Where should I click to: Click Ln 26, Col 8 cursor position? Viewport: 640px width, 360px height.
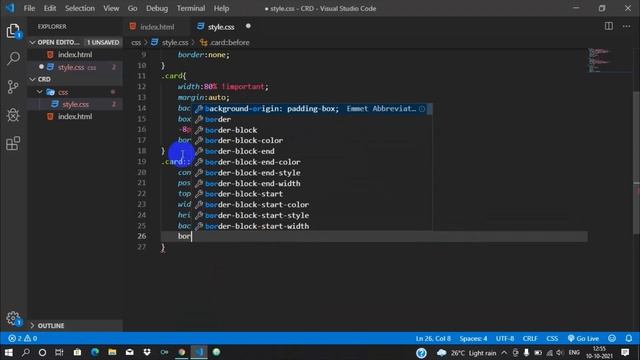tap(433, 338)
